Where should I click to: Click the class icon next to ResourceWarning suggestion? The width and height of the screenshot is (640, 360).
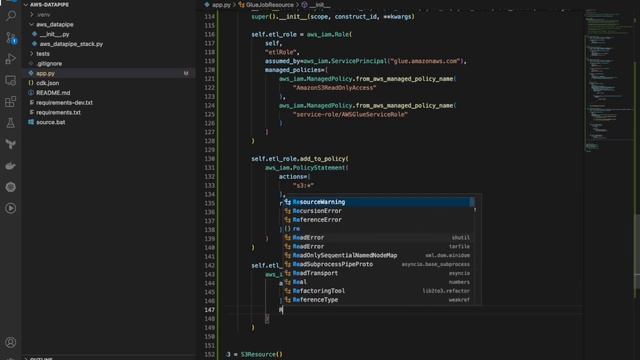point(288,202)
